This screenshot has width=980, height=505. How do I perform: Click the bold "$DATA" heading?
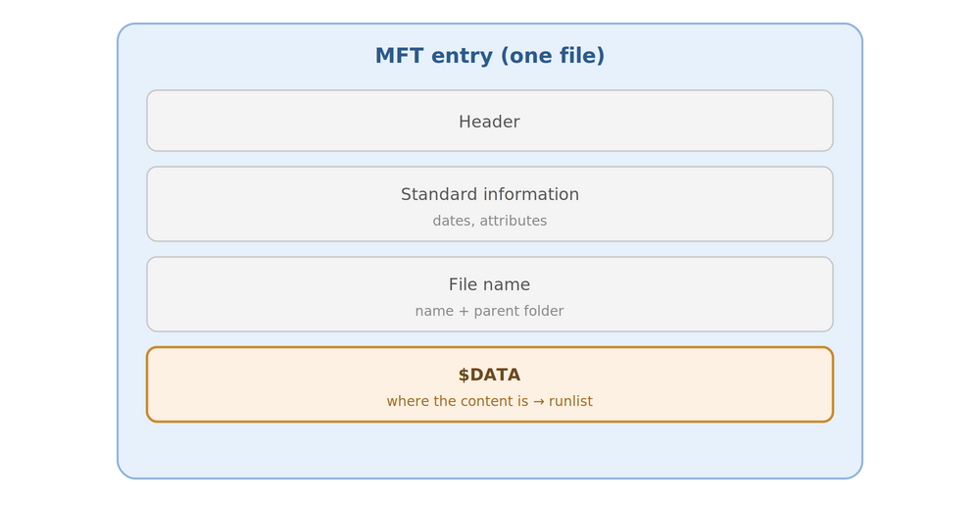[x=489, y=375]
